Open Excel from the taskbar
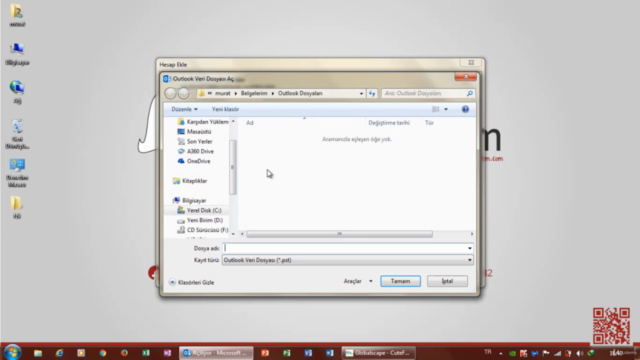This screenshot has width=640, height=360. click(x=146, y=353)
